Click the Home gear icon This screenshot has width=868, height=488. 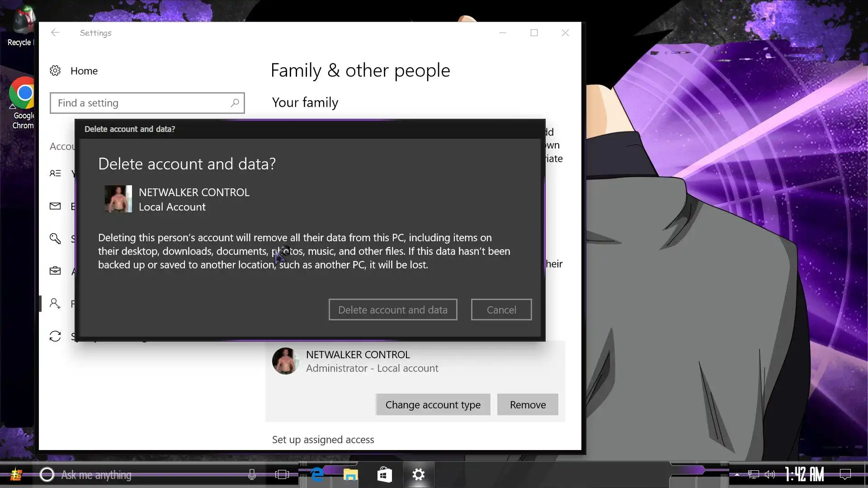click(55, 71)
